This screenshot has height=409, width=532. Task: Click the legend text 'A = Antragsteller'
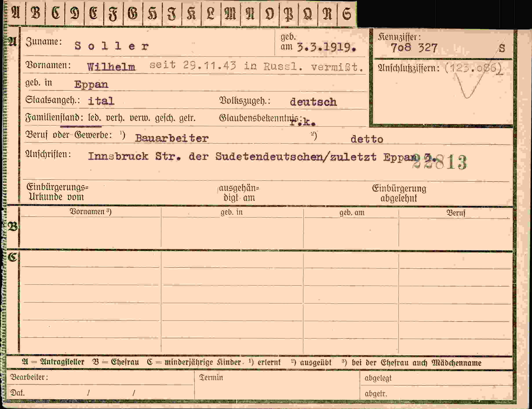tap(53, 362)
